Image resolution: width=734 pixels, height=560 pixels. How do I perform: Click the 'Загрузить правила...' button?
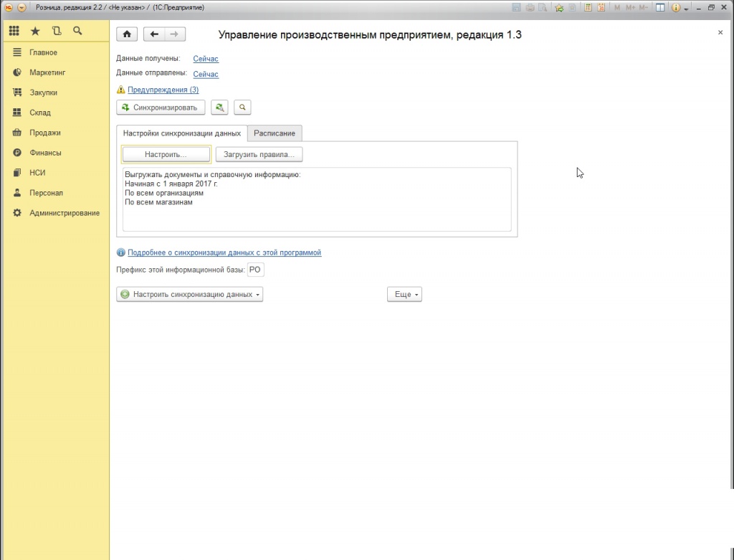click(259, 154)
